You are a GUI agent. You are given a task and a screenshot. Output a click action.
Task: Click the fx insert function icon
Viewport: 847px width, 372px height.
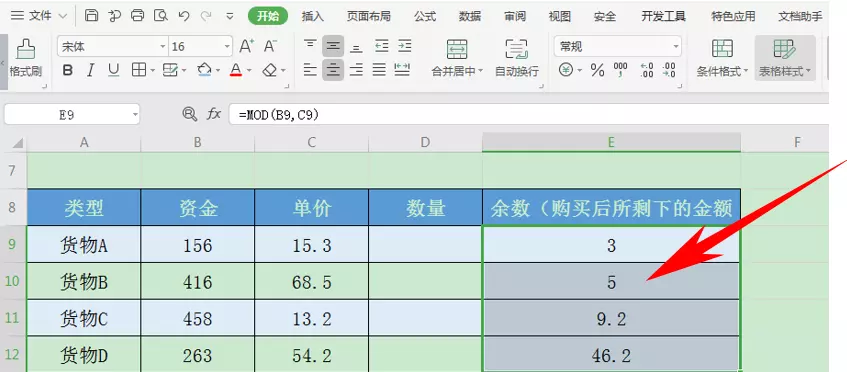click(214, 113)
